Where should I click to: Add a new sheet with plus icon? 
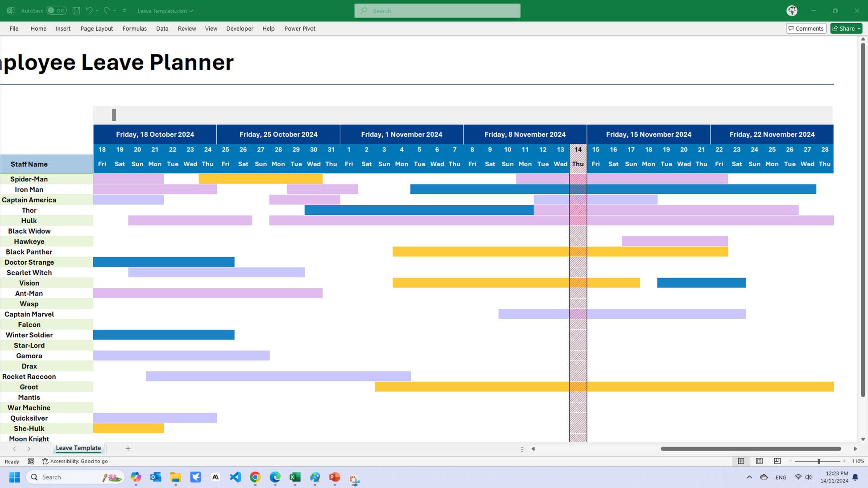[x=128, y=449]
